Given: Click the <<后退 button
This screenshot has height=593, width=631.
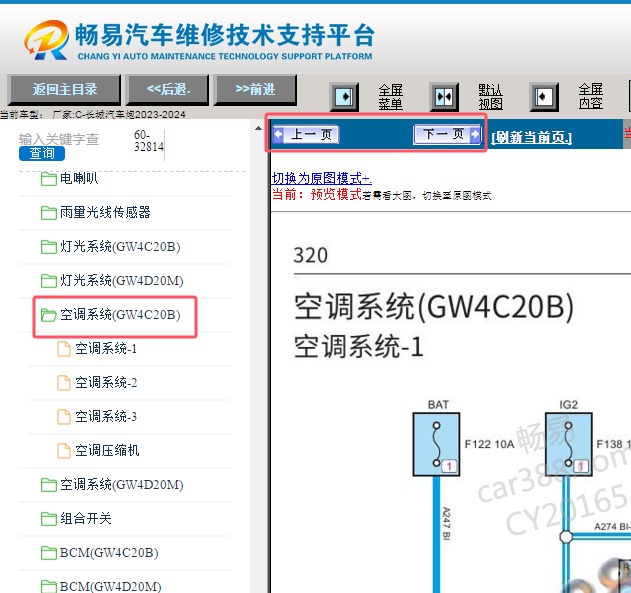Looking at the screenshot, I should (x=167, y=89).
